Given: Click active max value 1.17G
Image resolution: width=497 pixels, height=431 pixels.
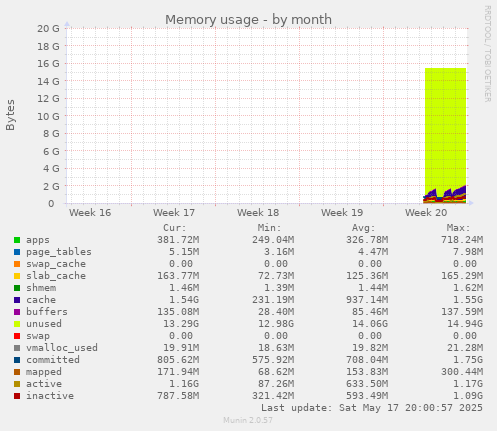Looking at the screenshot, I should click(x=468, y=384).
